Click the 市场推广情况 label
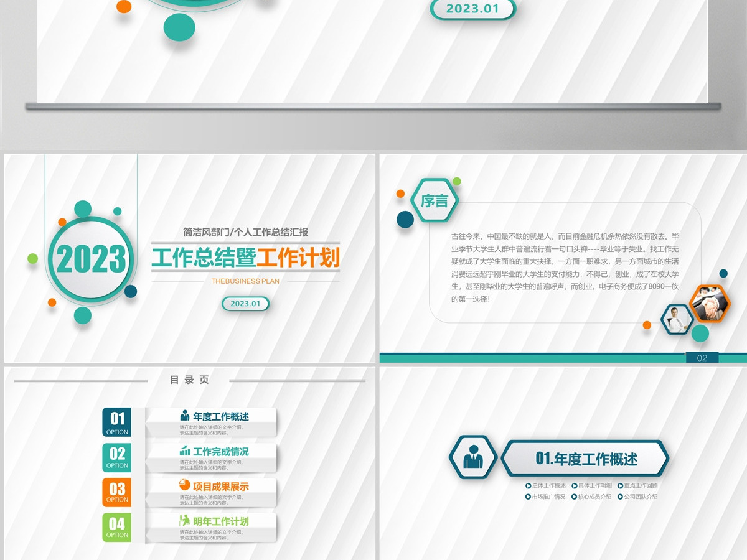 tap(549, 497)
